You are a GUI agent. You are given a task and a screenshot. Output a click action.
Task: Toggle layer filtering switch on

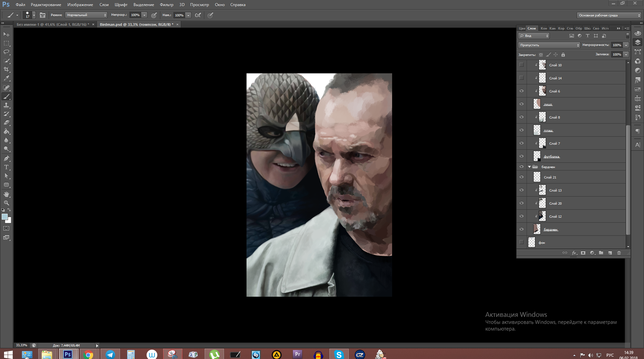(627, 36)
